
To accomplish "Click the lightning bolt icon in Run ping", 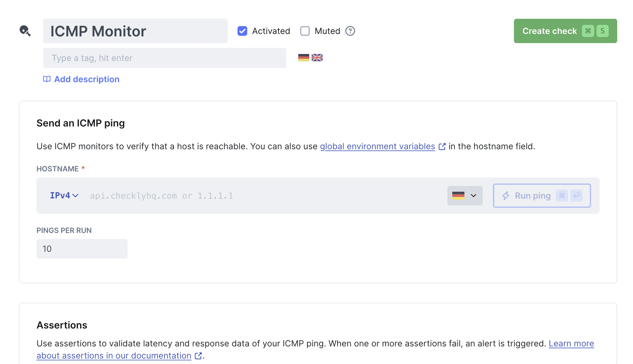I will [505, 196].
